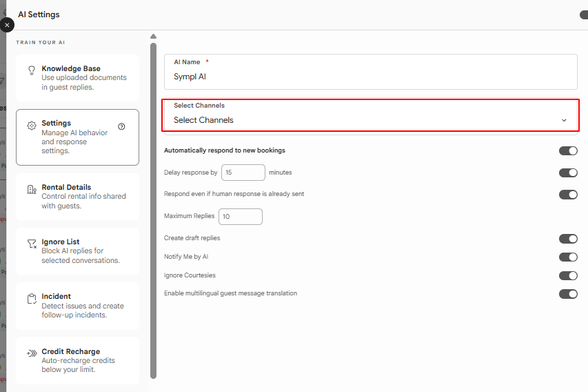588x392 pixels.
Task: Click the Ignore Courtesies label
Action: (x=190, y=275)
